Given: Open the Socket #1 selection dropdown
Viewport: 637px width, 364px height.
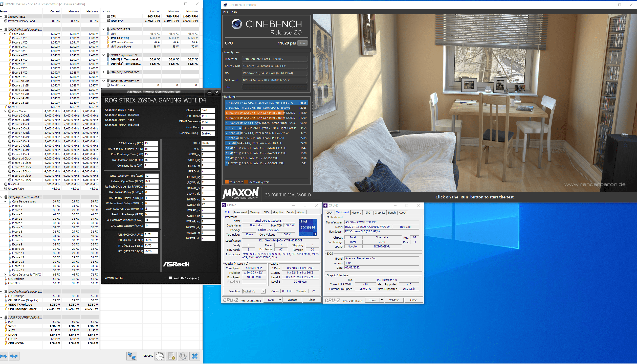Looking at the screenshot, I should (263, 291).
